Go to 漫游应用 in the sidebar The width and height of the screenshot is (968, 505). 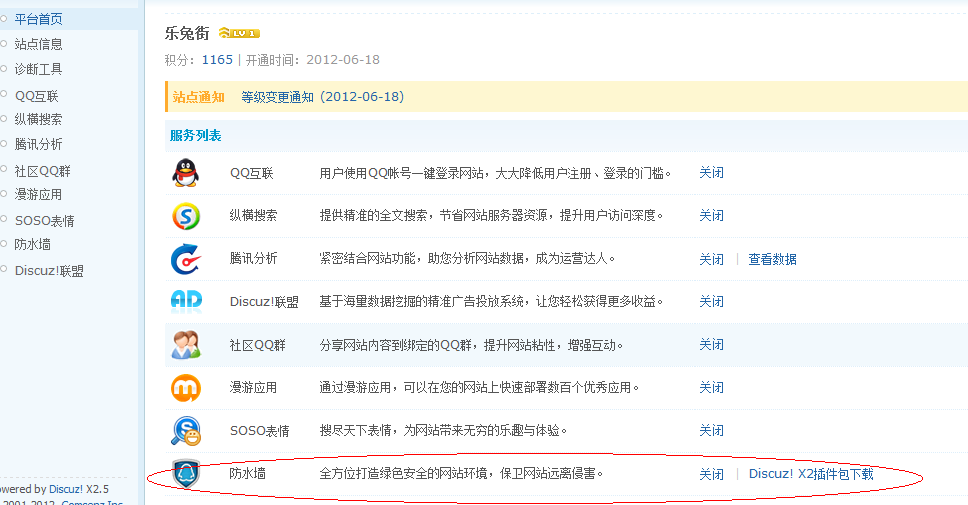[x=38, y=194]
